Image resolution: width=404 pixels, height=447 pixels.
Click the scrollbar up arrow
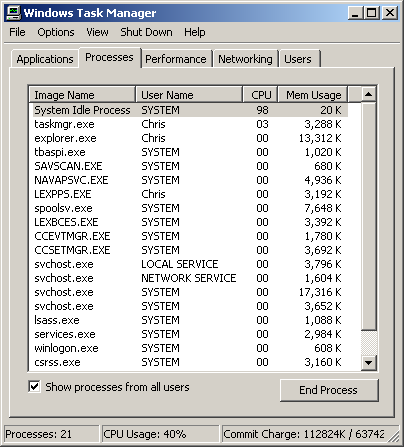click(x=368, y=94)
